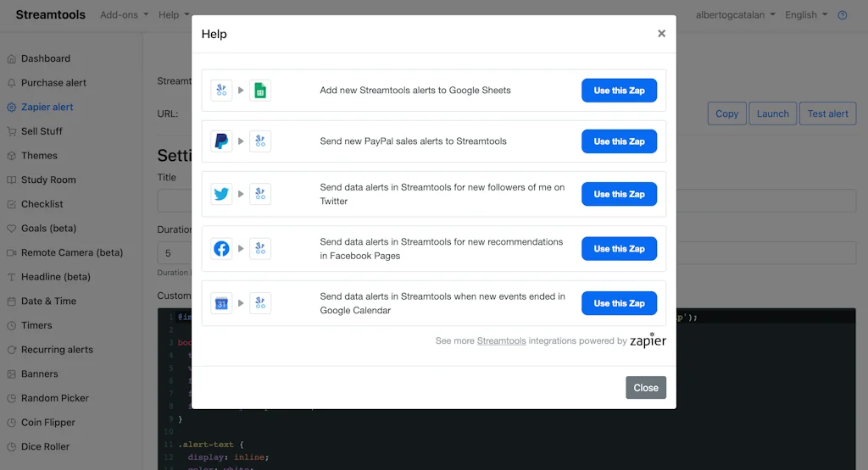Click the Google Calendar icon in Zap list
868x470 pixels.
(221, 303)
